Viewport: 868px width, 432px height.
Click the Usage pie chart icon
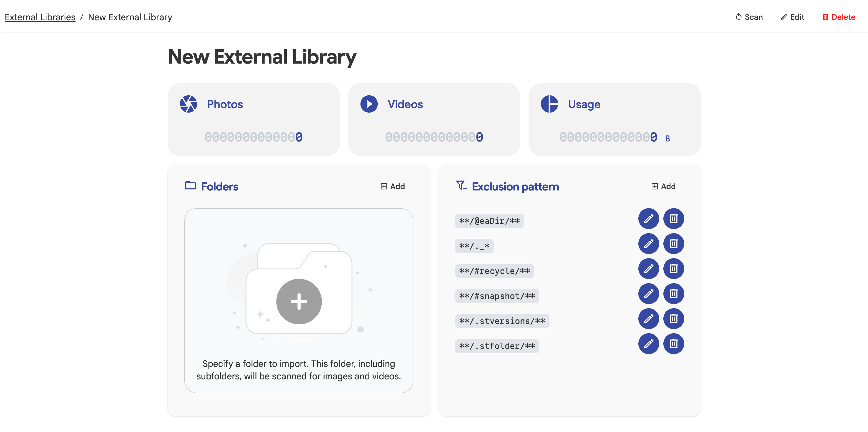pos(550,104)
